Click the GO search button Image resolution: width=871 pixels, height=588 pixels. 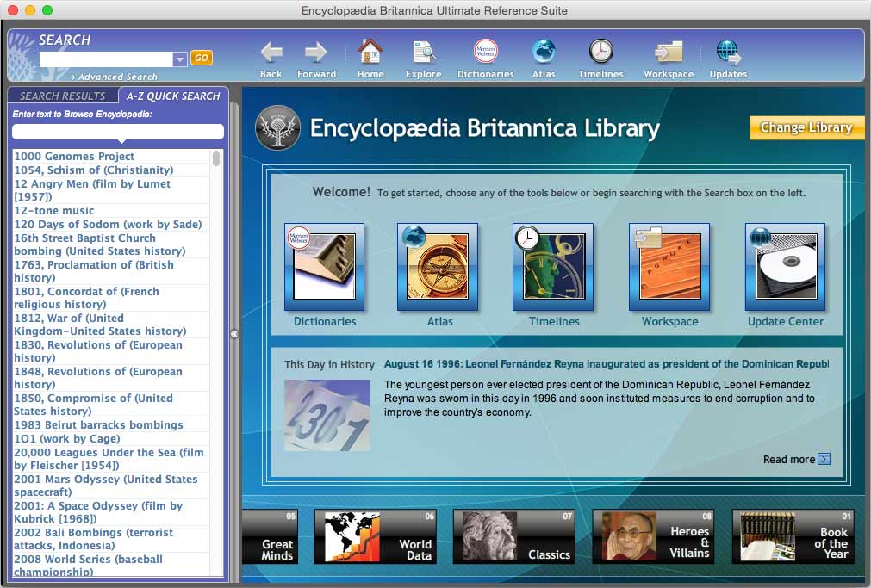[x=201, y=58]
